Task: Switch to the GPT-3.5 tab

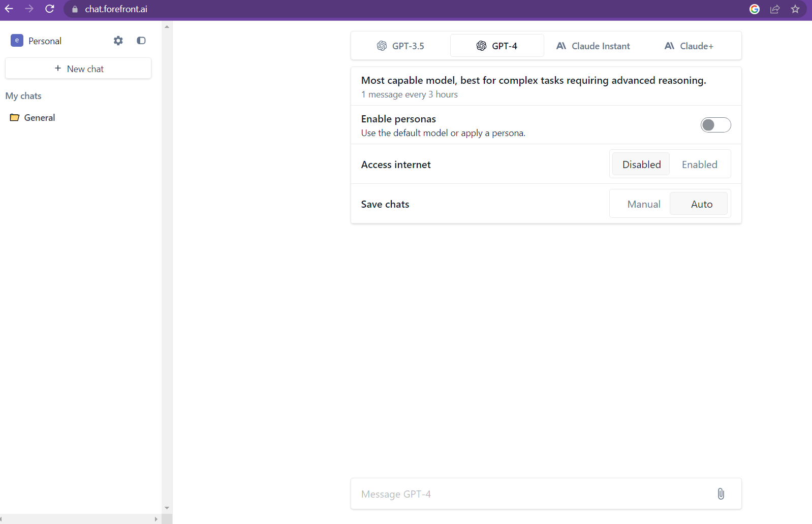Action: click(400, 46)
